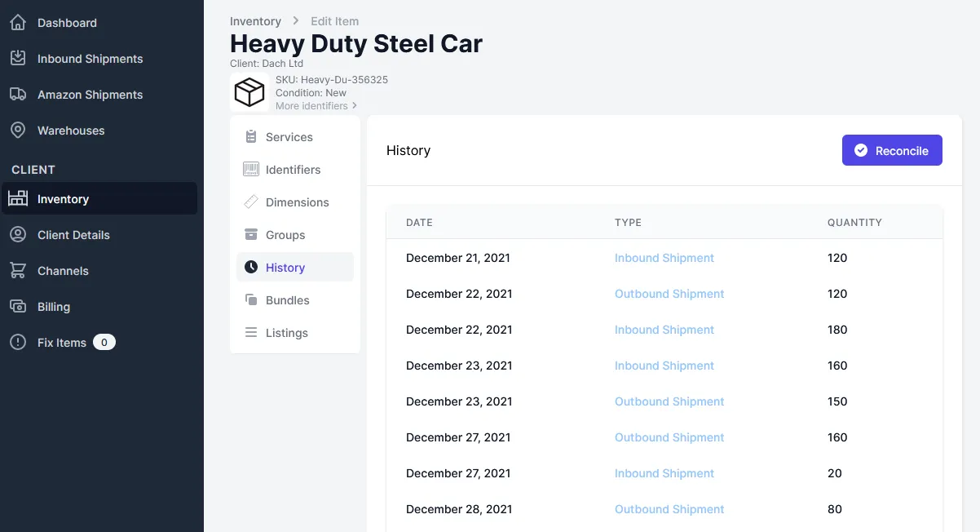This screenshot has width=980, height=532.
Task: Click the Dashboard home icon
Action: (18, 23)
